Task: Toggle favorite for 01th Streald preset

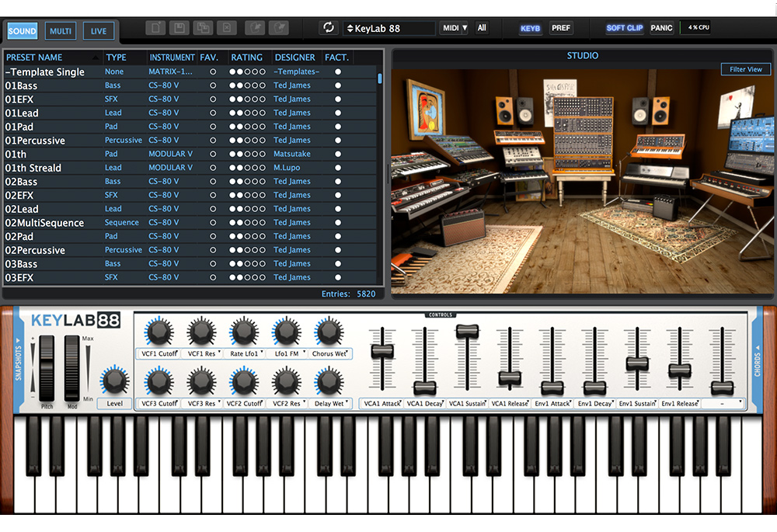Action: tap(213, 168)
